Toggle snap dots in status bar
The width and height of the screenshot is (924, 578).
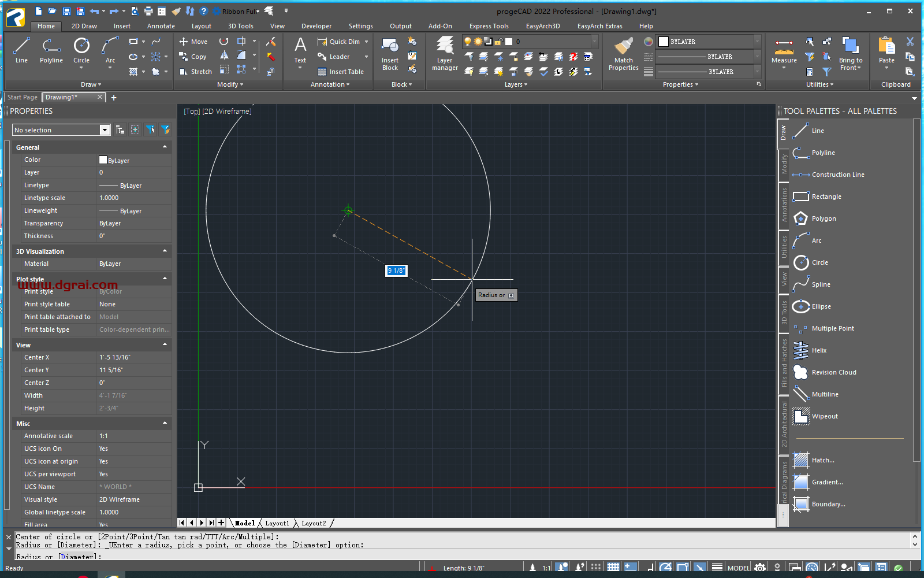tap(596, 568)
